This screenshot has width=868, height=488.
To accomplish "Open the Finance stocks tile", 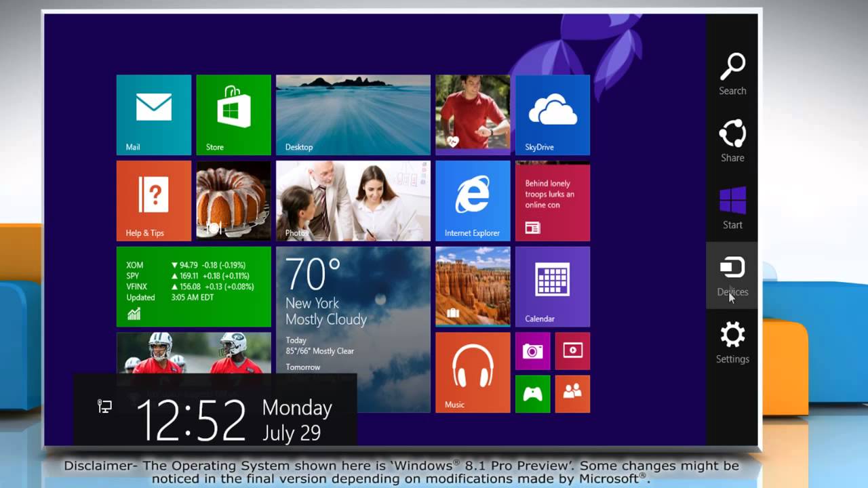I will [x=194, y=287].
